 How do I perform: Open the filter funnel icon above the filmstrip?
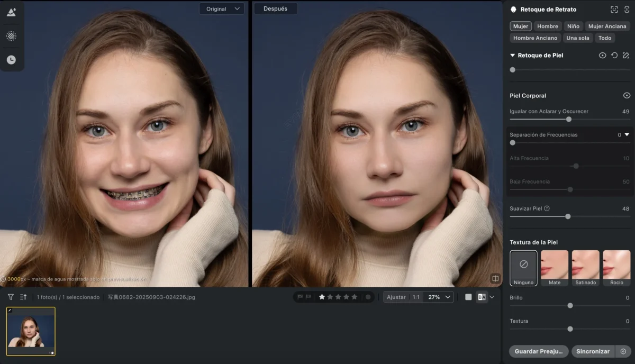pyautogui.click(x=11, y=297)
